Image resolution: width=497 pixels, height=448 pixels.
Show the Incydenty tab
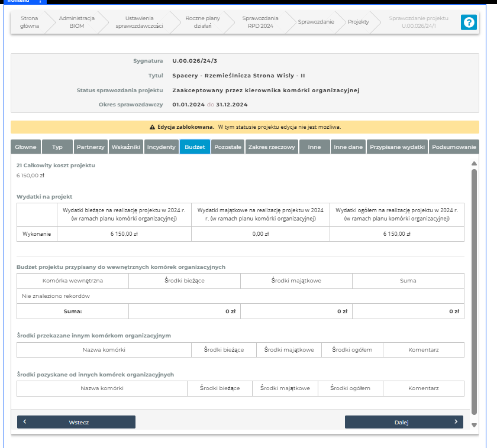click(161, 147)
